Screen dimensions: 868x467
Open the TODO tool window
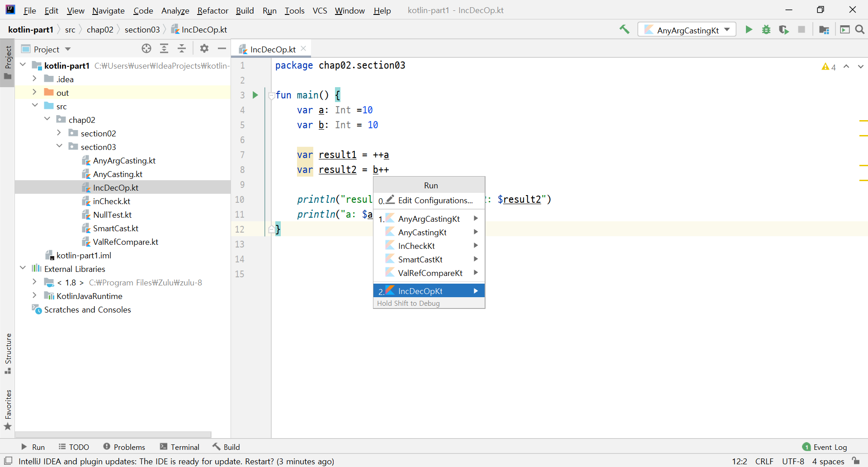(74, 447)
